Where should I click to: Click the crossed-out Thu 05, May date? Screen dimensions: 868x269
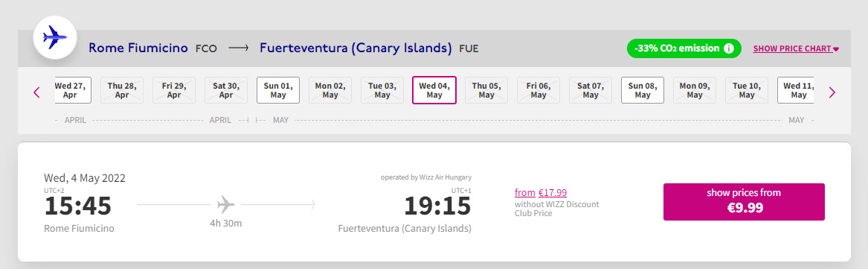pos(486,90)
